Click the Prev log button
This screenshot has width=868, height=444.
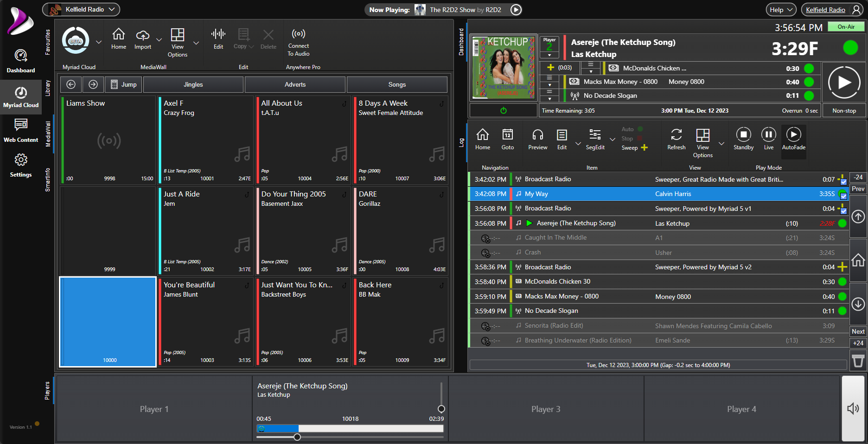click(x=858, y=189)
